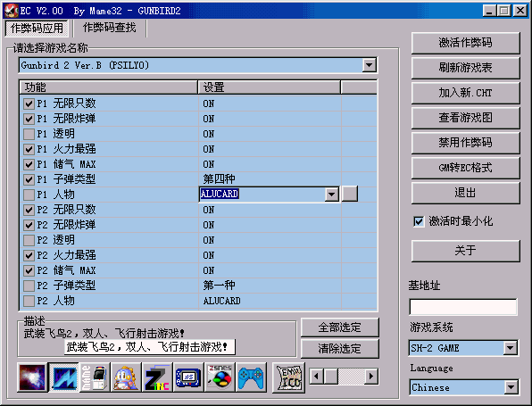Click the EMU ICO icon
This screenshot has height=406, width=532.
tap(288, 377)
